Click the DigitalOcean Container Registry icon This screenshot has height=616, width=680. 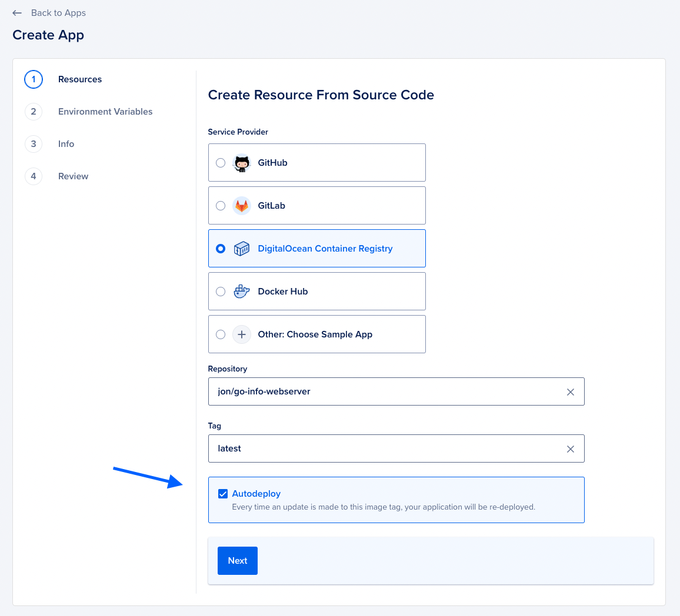[241, 248]
